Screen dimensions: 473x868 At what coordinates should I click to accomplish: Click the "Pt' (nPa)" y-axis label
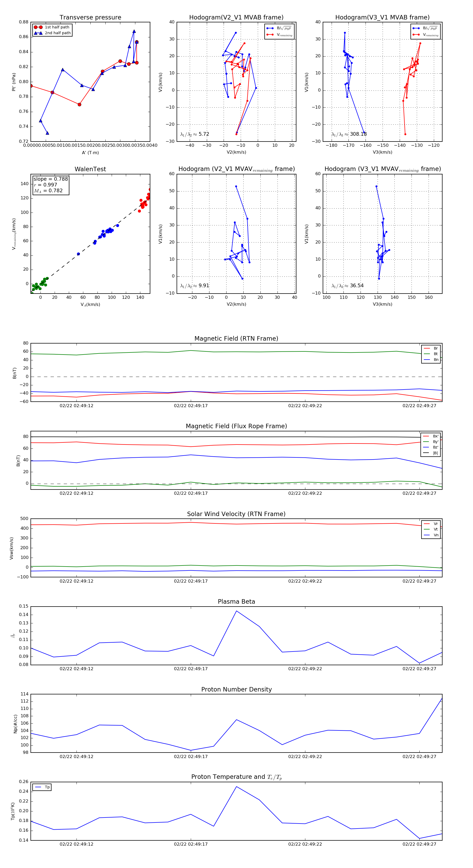tap(14, 82)
